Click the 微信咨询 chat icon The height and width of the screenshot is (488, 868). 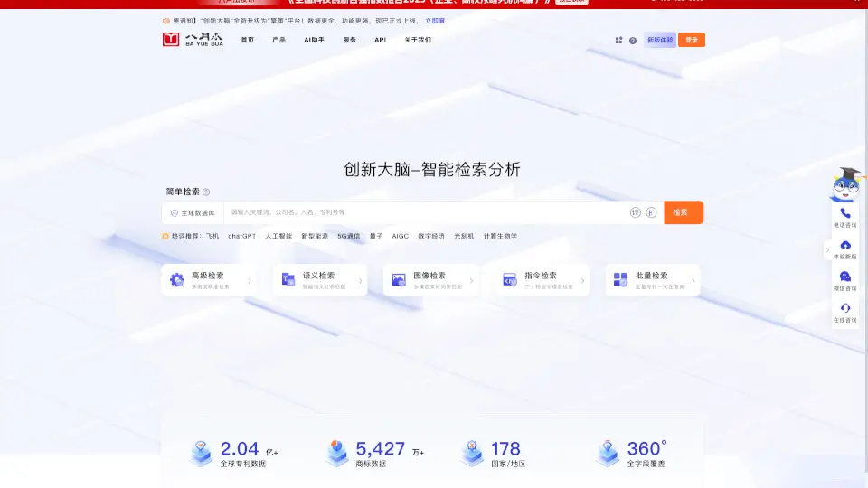click(x=845, y=277)
